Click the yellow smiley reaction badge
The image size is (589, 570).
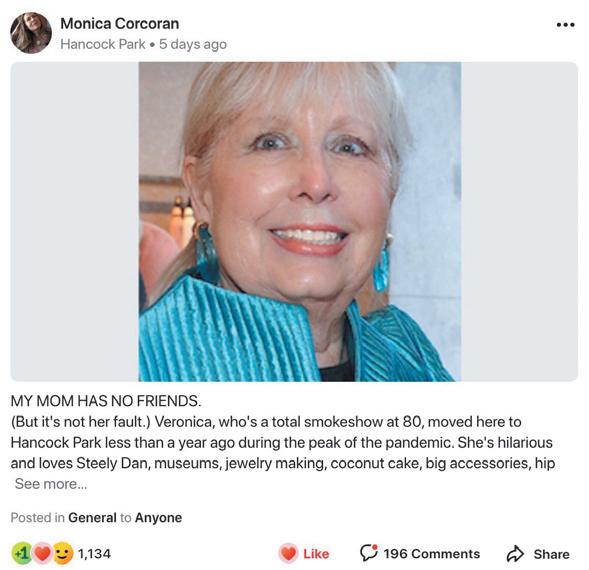tap(63, 553)
